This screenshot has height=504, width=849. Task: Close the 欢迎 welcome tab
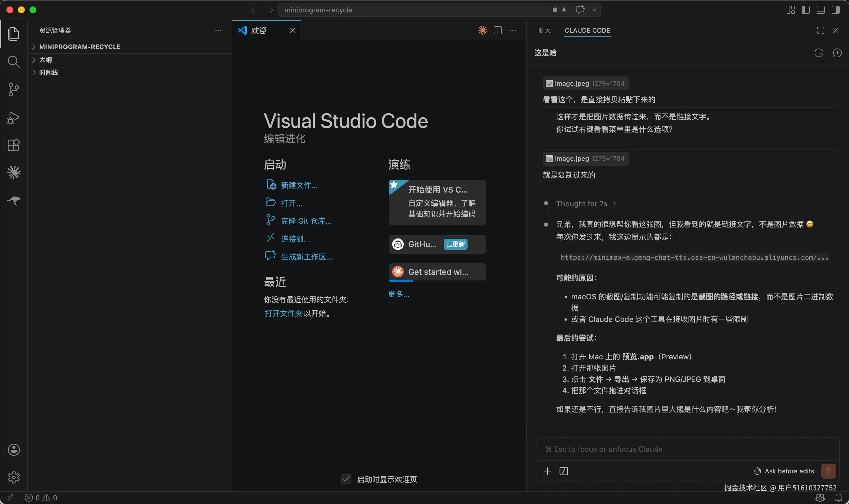[293, 30]
